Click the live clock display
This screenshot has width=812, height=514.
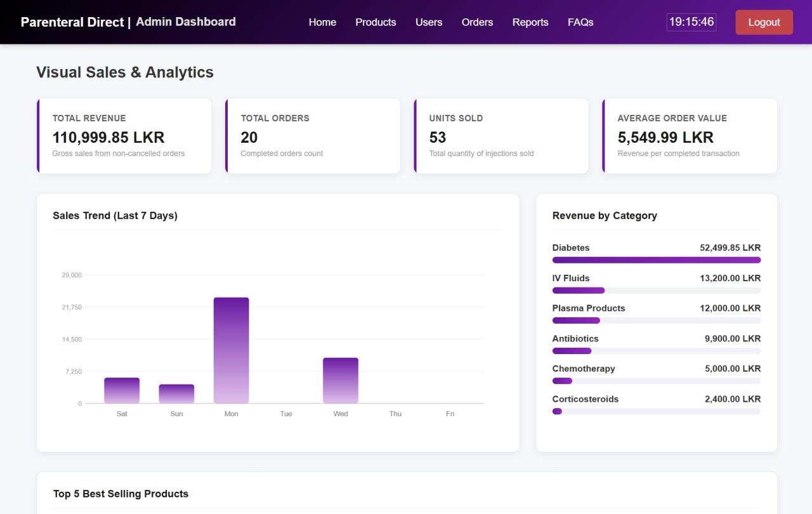pos(691,22)
